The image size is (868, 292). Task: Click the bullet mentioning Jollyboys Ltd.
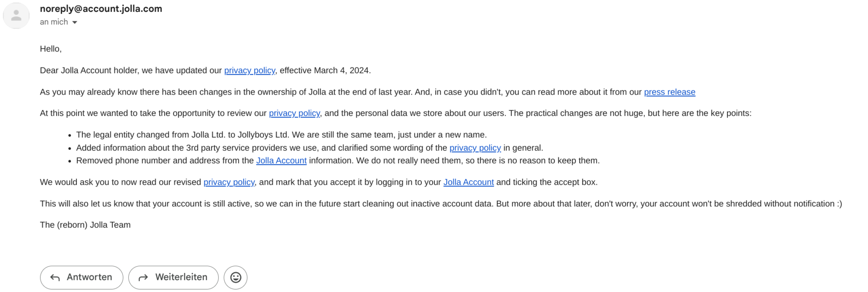[x=281, y=134]
